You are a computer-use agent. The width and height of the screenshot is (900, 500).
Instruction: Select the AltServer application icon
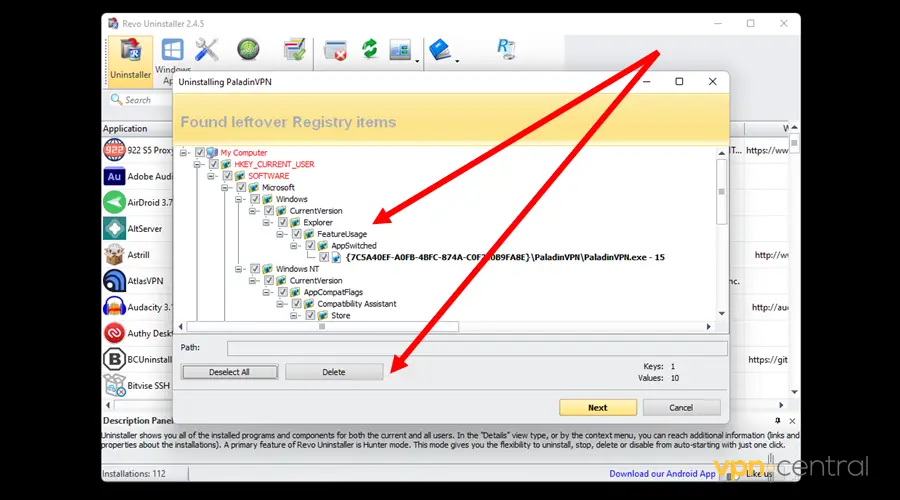click(x=114, y=228)
